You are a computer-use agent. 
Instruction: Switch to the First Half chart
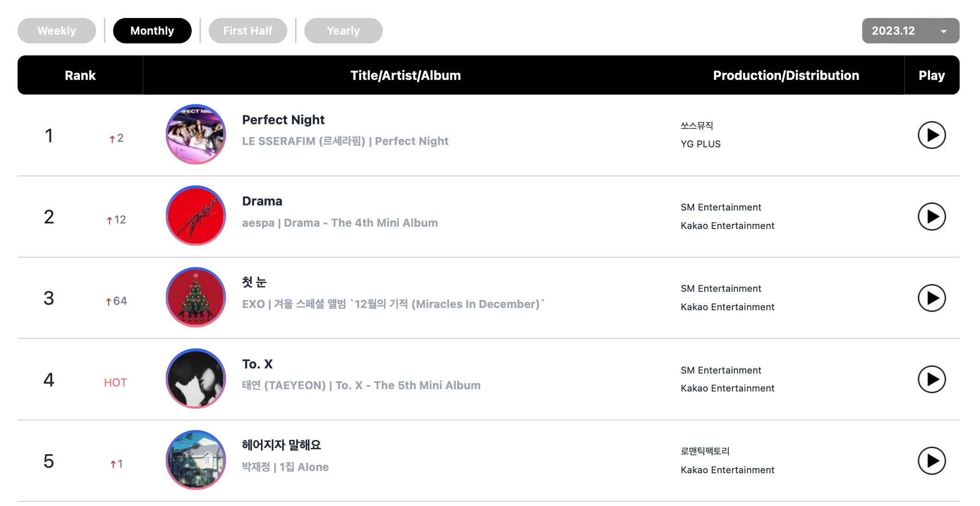(248, 31)
